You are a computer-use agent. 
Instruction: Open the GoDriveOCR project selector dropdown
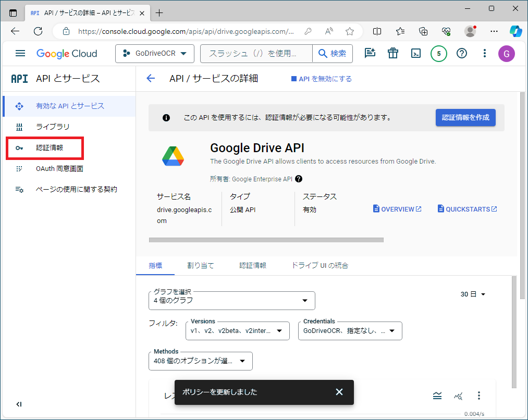point(155,54)
